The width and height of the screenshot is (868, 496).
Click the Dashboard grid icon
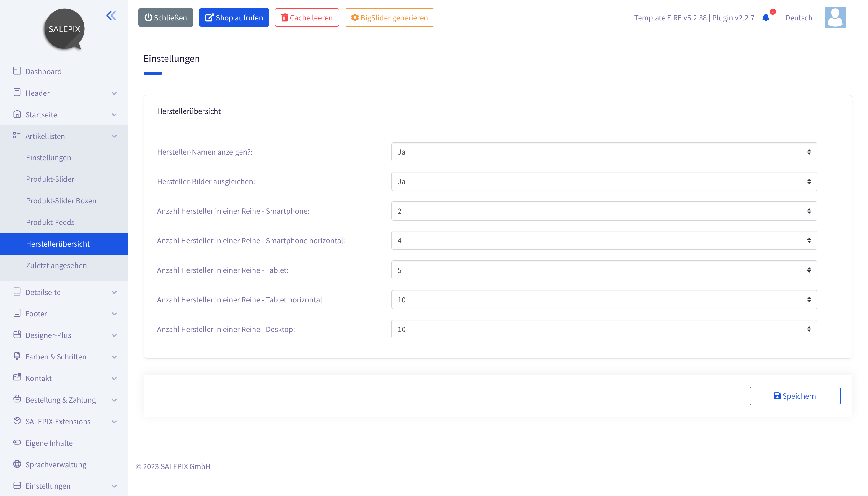pyautogui.click(x=17, y=71)
